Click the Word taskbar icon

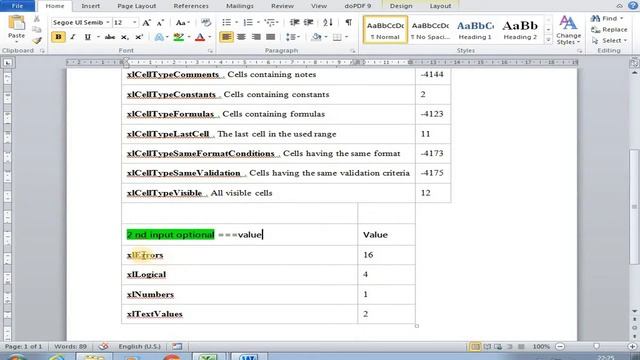(x=248, y=357)
